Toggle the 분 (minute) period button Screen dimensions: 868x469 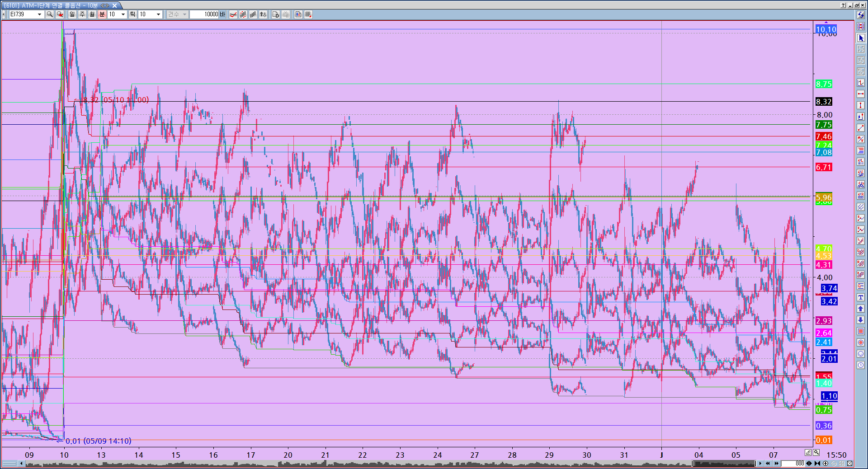click(x=102, y=14)
